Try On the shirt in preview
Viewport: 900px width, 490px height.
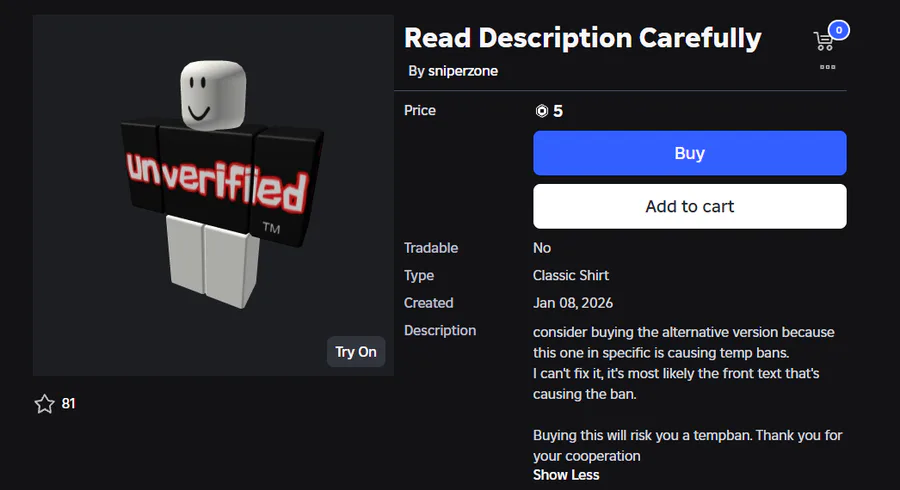(x=356, y=352)
